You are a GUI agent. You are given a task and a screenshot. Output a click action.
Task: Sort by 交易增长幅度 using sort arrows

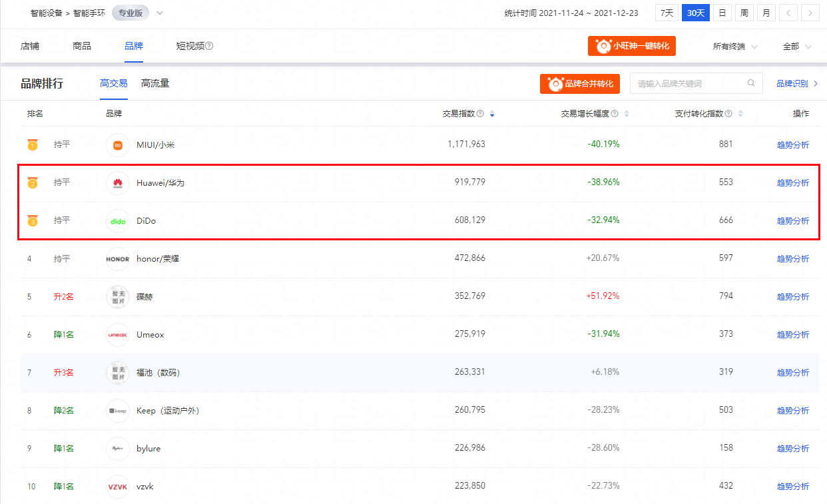(x=626, y=114)
